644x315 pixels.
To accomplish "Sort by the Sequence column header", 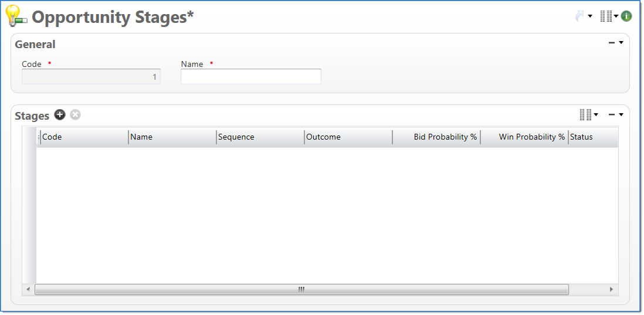I will pyautogui.click(x=259, y=137).
